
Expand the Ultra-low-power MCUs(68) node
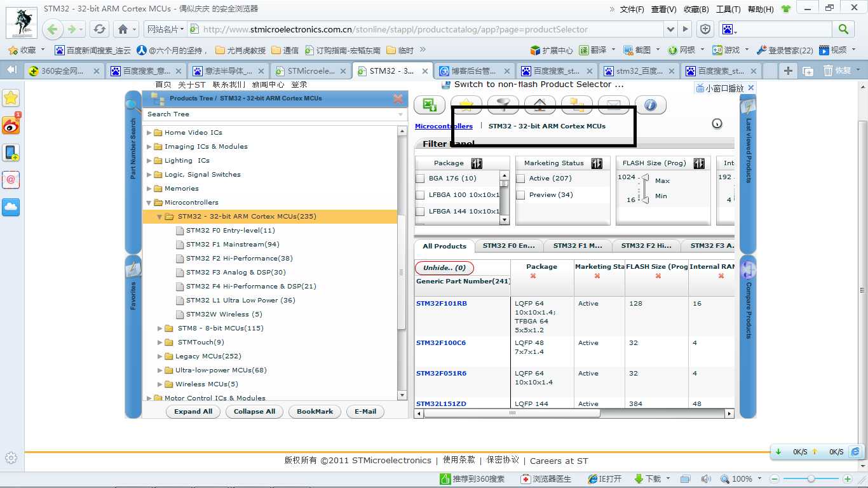tap(160, 370)
